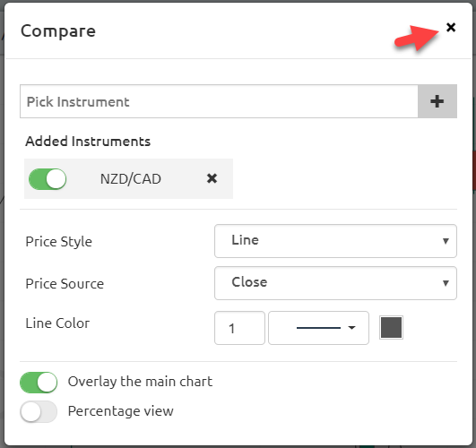Viewport: 476px width, 448px height.
Task: Click the line width field
Action: [x=239, y=328]
